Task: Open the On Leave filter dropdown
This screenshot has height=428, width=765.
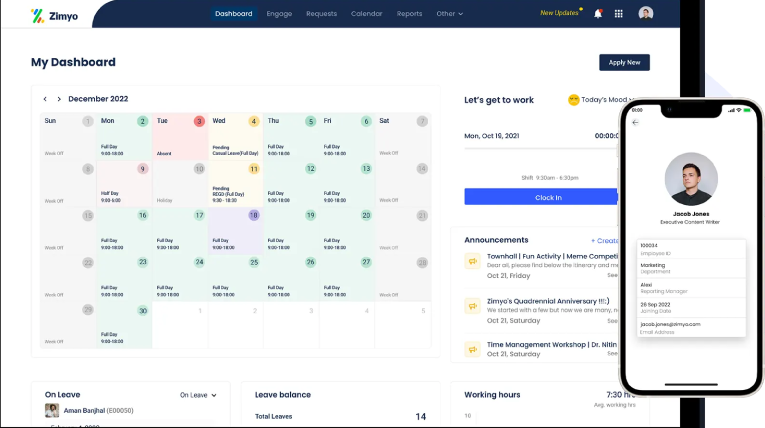Action: click(198, 395)
